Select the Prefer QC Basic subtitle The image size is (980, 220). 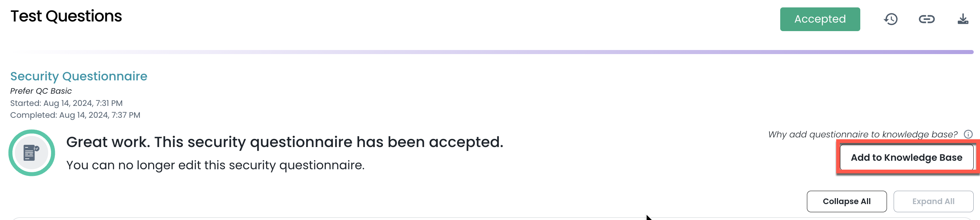coord(41,91)
